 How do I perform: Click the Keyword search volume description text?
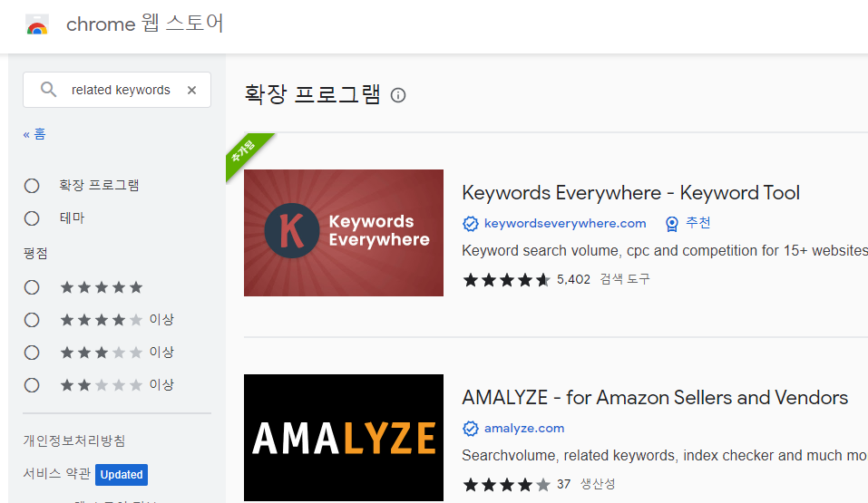click(x=664, y=251)
